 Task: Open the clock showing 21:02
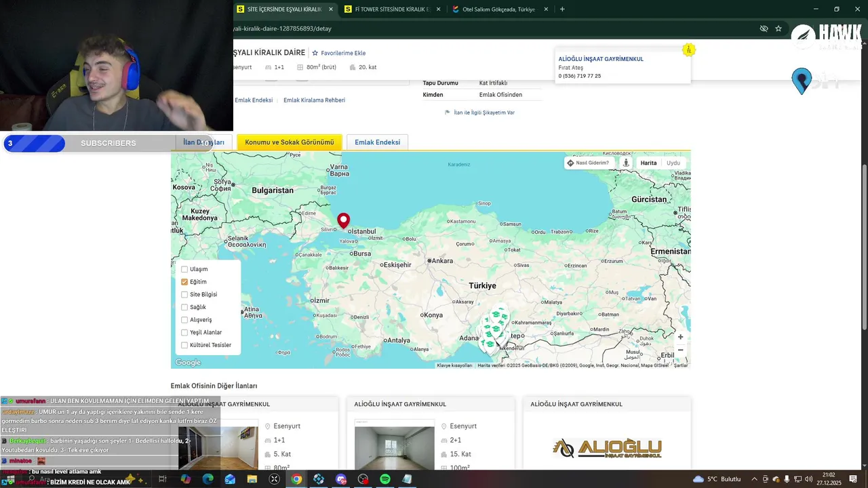click(829, 479)
